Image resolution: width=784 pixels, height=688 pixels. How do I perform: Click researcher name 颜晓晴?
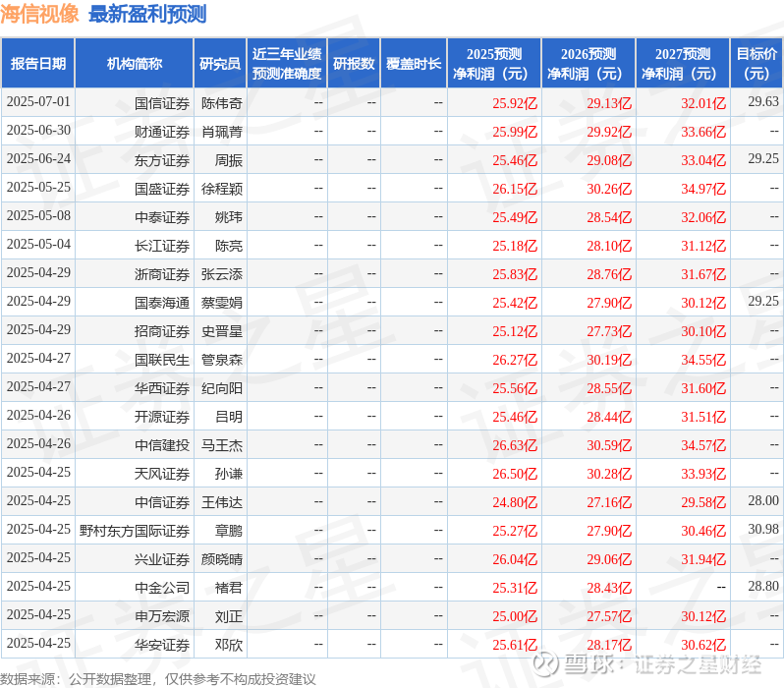[x=222, y=560]
